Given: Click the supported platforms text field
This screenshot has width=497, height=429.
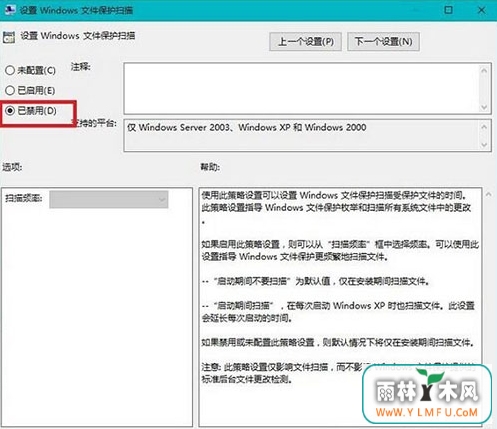Looking at the screenshot, I should (x=302, y=135).
